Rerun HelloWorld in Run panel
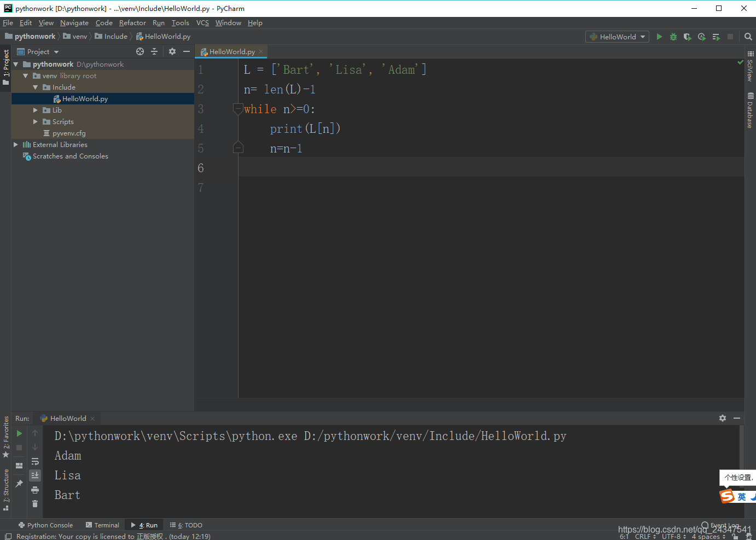The height and width of the screenshot is (540, 756). pyautogui.click(x=19, y=433)
